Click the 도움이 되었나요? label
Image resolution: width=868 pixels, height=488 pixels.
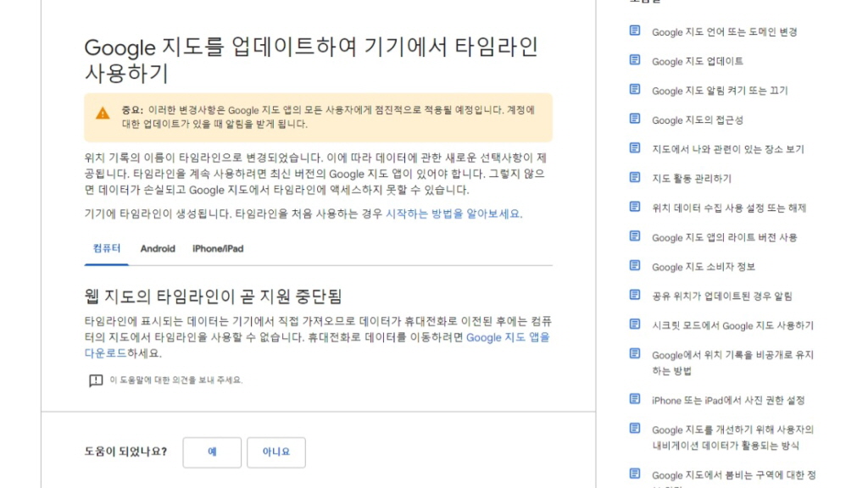click(x=125, y=452)
